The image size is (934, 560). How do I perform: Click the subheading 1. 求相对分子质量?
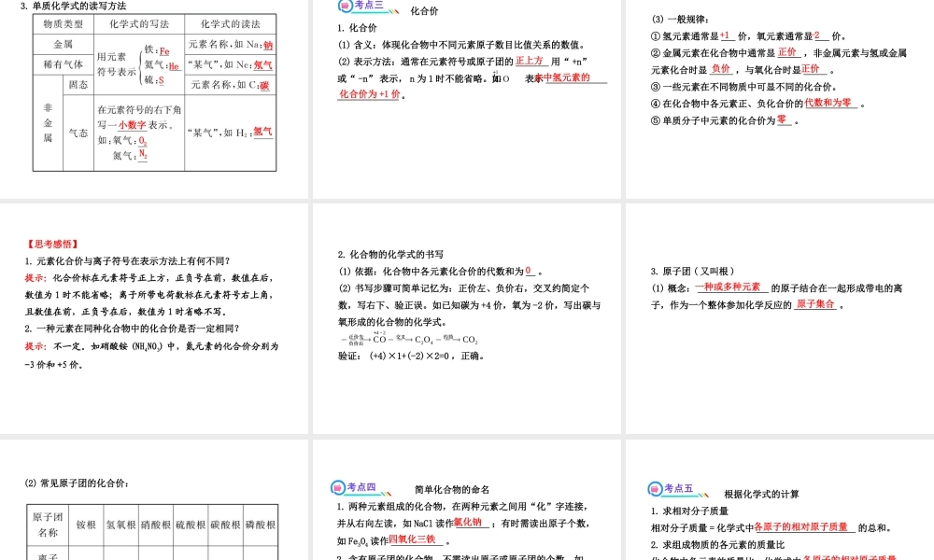(689, 511)
